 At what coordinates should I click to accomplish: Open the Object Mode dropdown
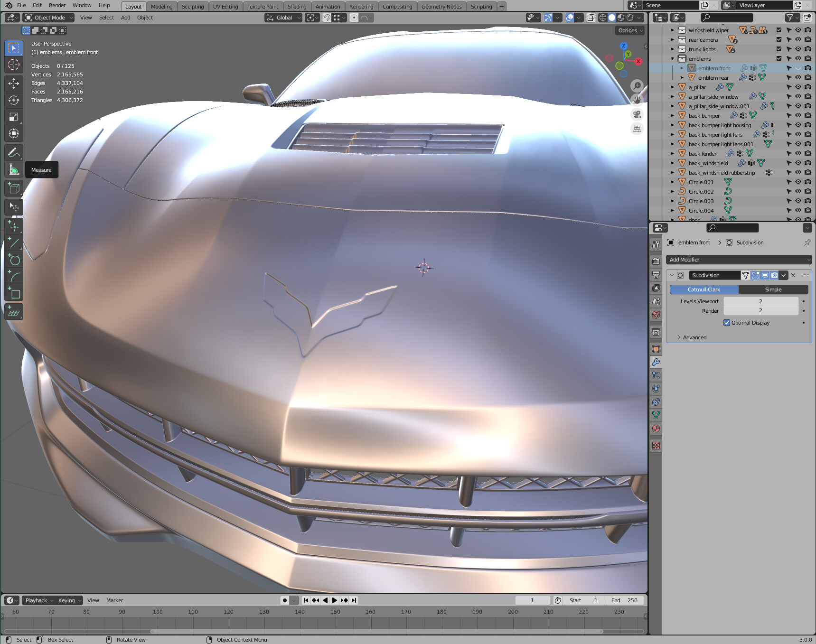click(x=49, y=18)
